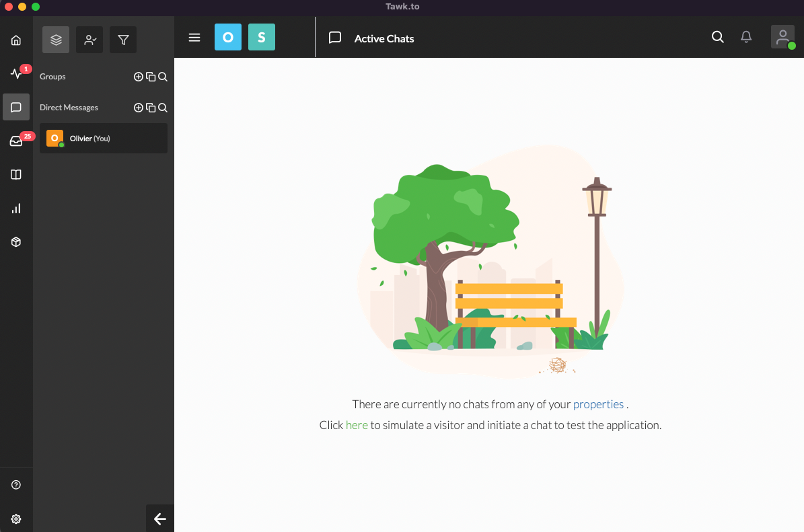Click the Direct Messages section label
The height and width of the screenshot is (532, 804).
coord(69,108)
